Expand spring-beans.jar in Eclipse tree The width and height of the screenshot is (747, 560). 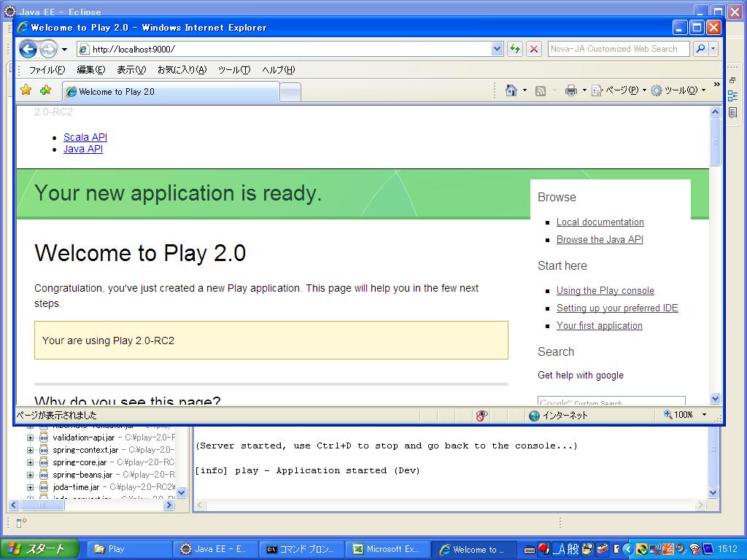pos(30,475)
